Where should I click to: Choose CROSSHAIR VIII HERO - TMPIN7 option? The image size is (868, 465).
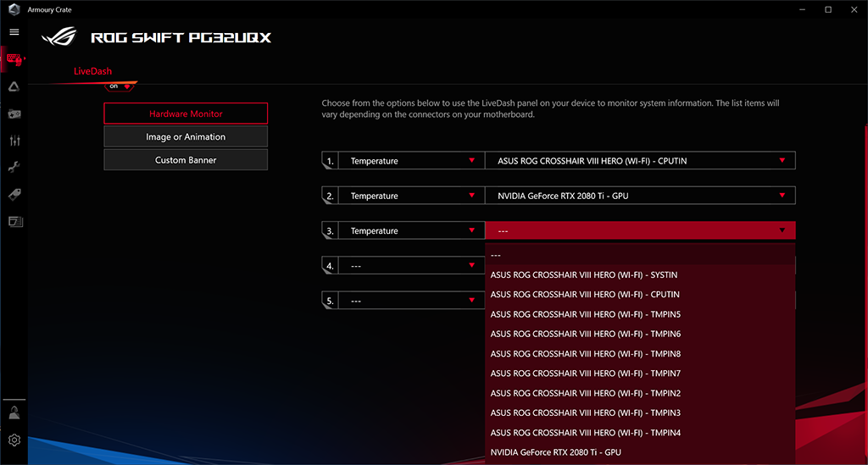coord(640,374)
